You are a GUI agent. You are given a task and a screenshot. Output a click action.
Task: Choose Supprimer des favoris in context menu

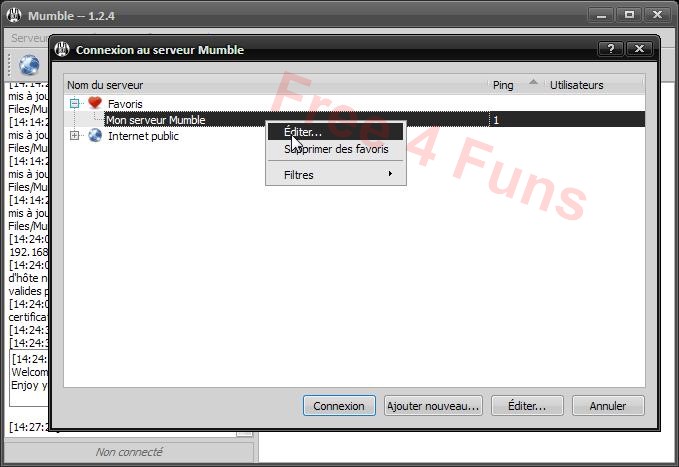[x=336, y=149]
